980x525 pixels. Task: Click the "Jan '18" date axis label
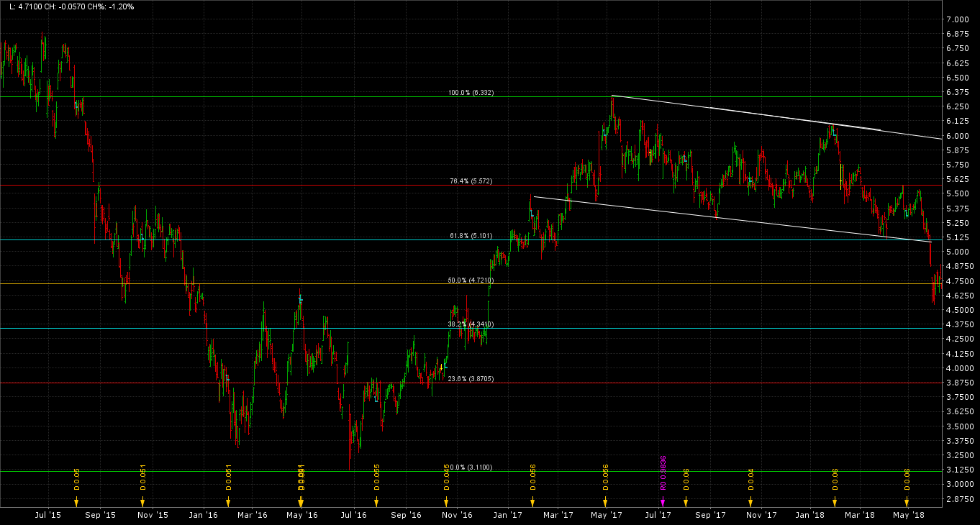point(812,515)
